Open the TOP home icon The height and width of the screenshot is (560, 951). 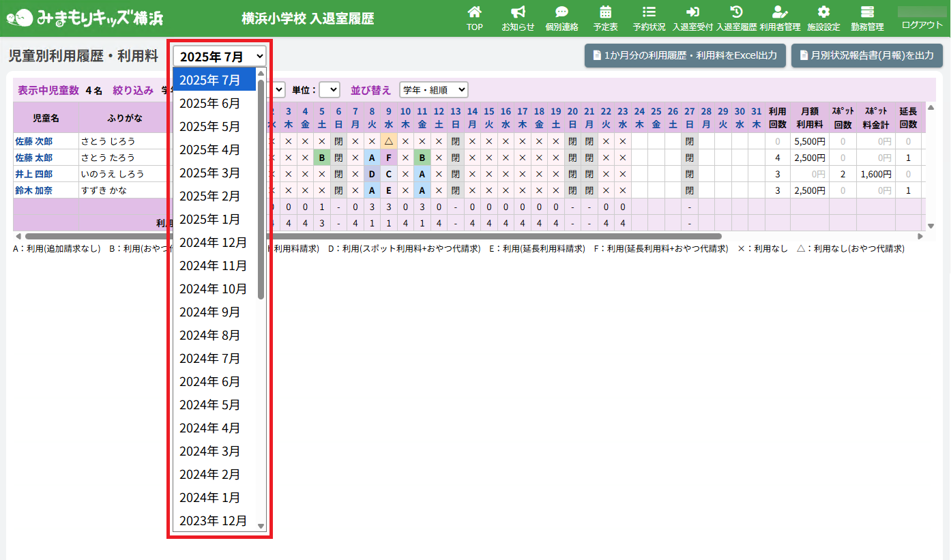click(474, 18)
